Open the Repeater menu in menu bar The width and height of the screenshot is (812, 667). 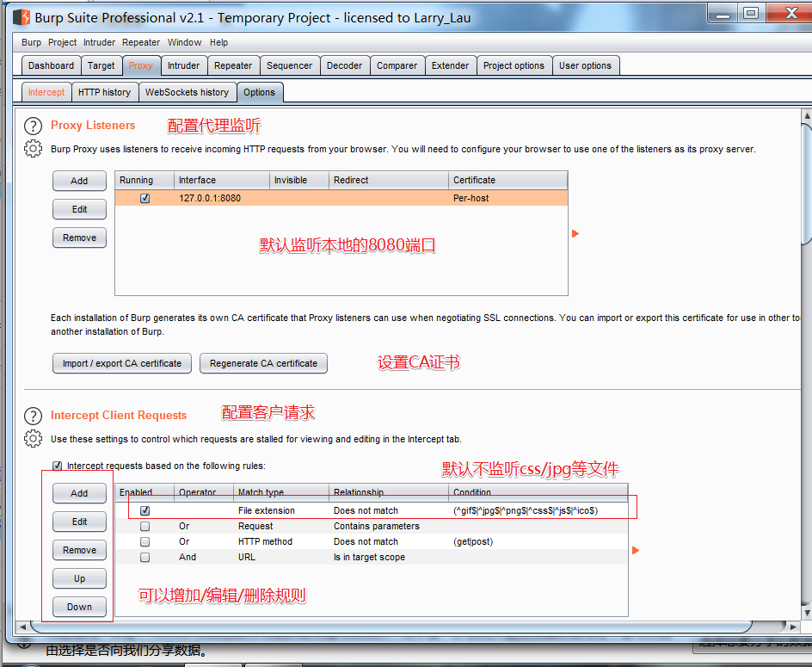point(141,42)
